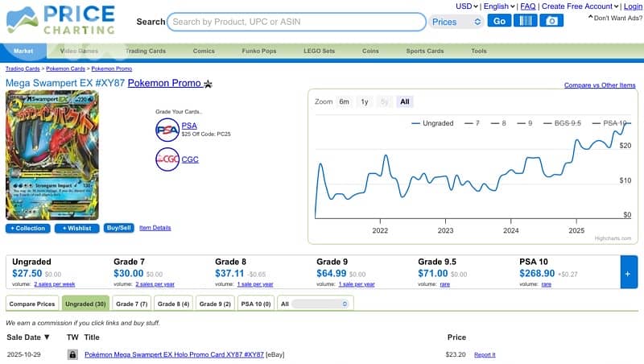Click the barcode scanner search icon
The height and width of the screenshot is (364, 644).
[526, 21]
